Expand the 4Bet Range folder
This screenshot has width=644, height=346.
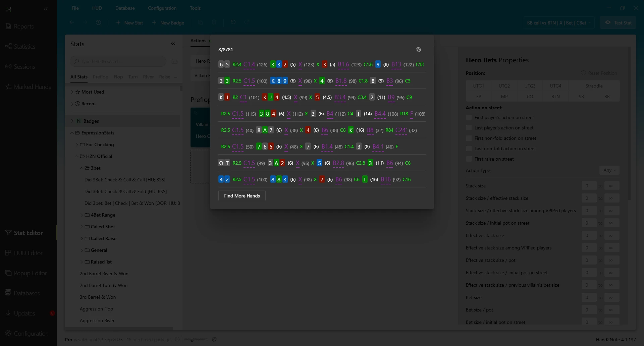pyautogui.click(x=82, y=215)
